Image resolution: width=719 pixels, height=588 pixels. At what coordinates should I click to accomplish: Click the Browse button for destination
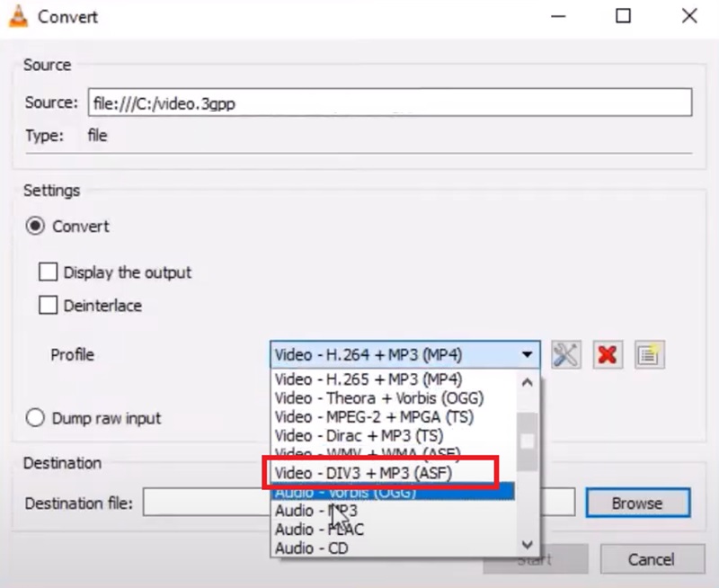638,503
